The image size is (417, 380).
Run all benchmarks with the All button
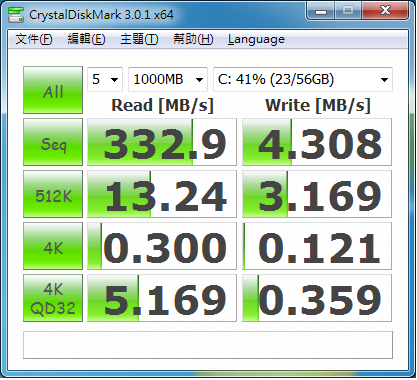pos(53,90)
